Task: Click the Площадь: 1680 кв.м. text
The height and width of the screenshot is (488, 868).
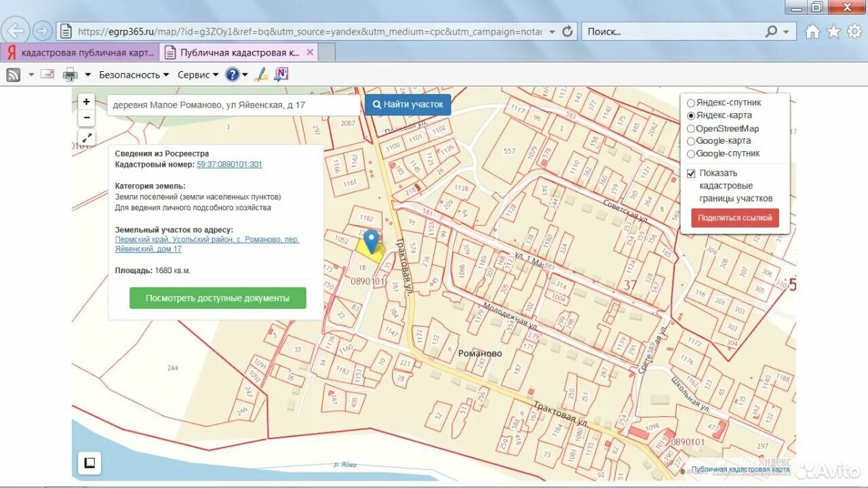Action: [x=153, y=270]
